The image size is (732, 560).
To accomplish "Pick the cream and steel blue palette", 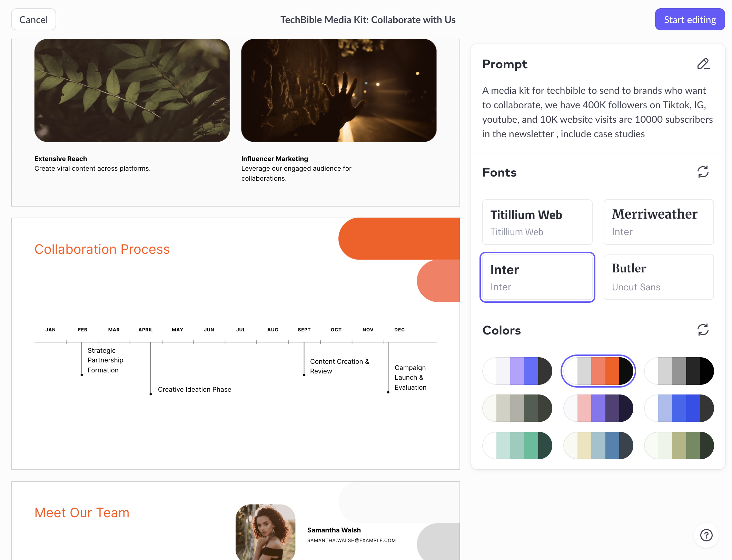I will [x=598, y=446].
